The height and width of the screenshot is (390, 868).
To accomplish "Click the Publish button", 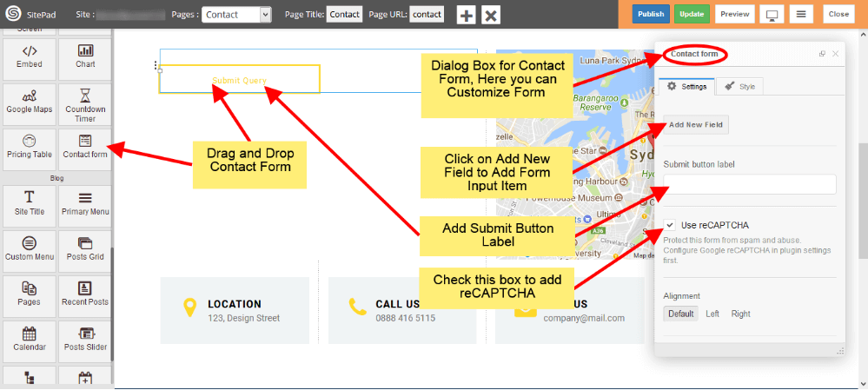I will click(651, 14).
